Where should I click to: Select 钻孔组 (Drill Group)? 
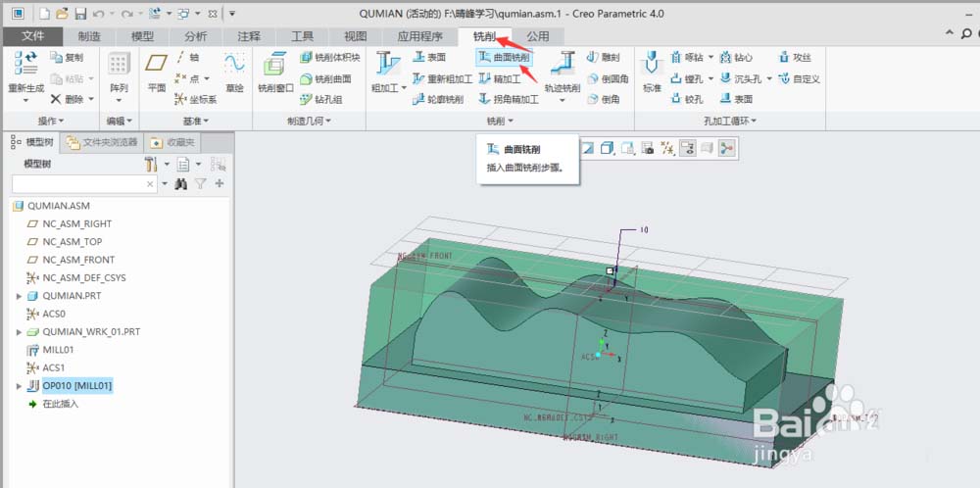pyautogui.click(x=320, y=99)
